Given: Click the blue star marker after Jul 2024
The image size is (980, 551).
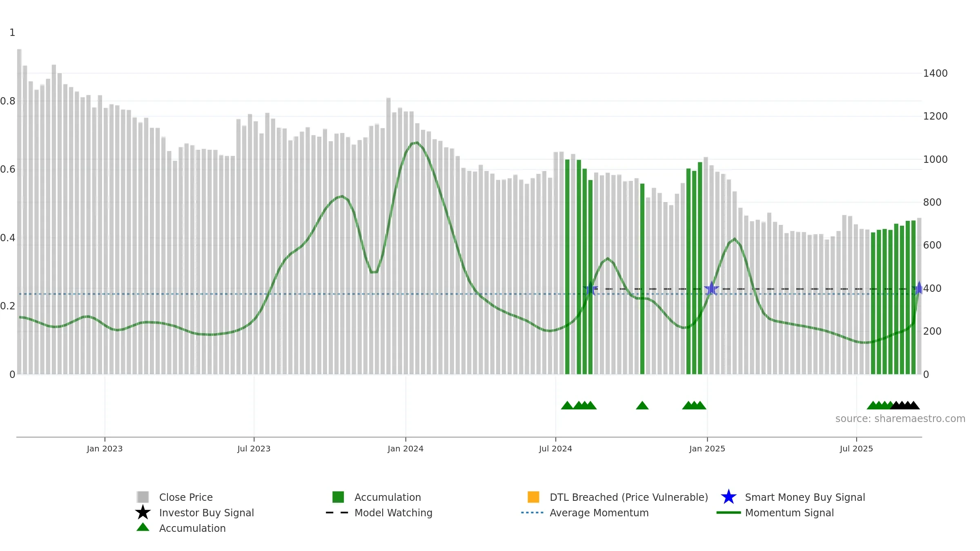Looking at the screenshot, I should coord(590,289).
